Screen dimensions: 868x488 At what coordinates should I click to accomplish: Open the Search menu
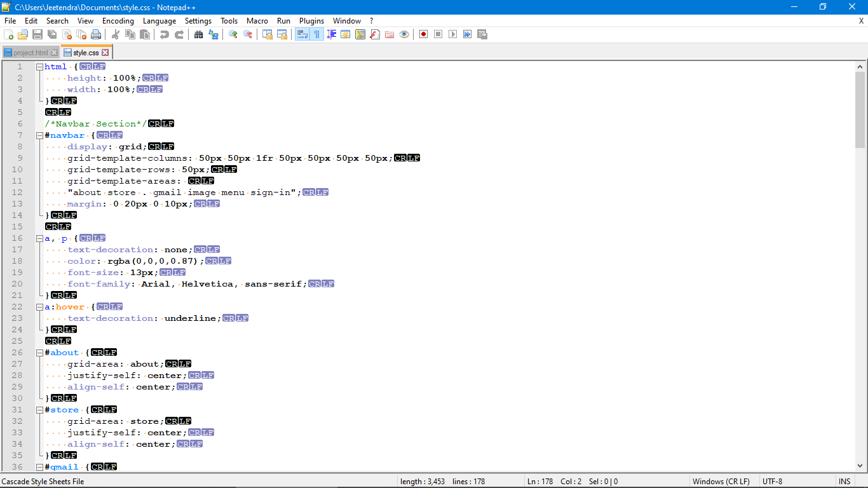pyautogui.click(x=57, y=21)
